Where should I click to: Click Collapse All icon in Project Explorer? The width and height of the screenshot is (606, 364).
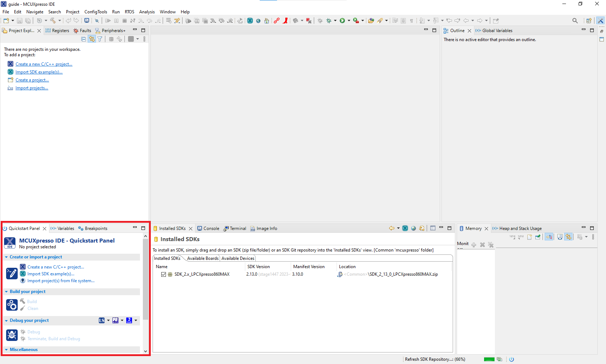coord(84,39)
